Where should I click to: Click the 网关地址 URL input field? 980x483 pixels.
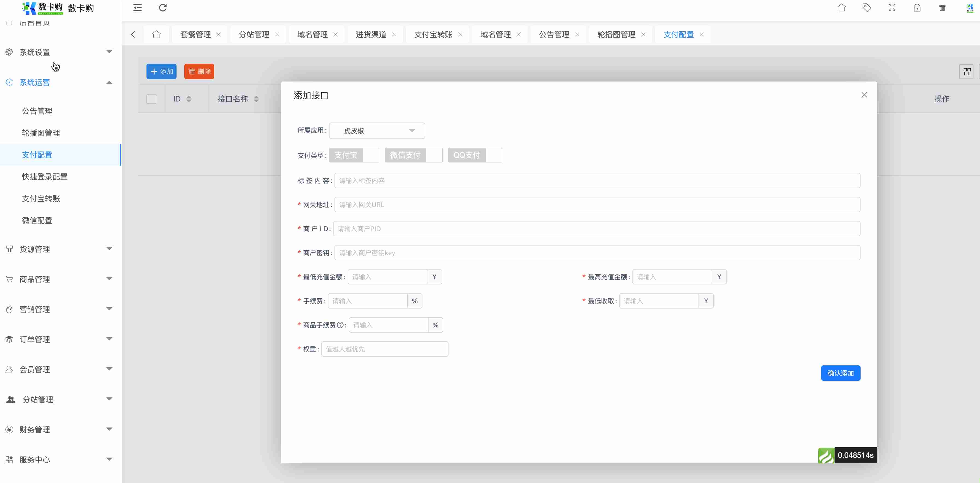597,205
